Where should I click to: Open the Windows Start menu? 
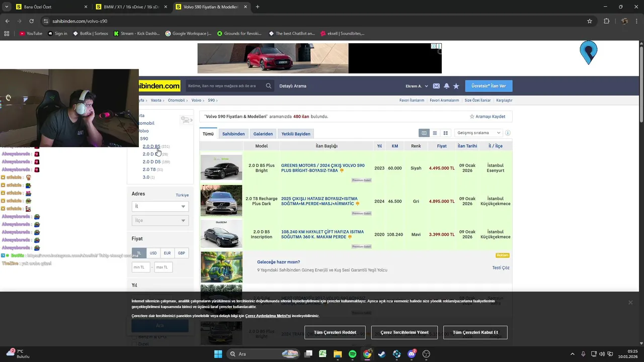pyautogui.click(x=218, y=354)
